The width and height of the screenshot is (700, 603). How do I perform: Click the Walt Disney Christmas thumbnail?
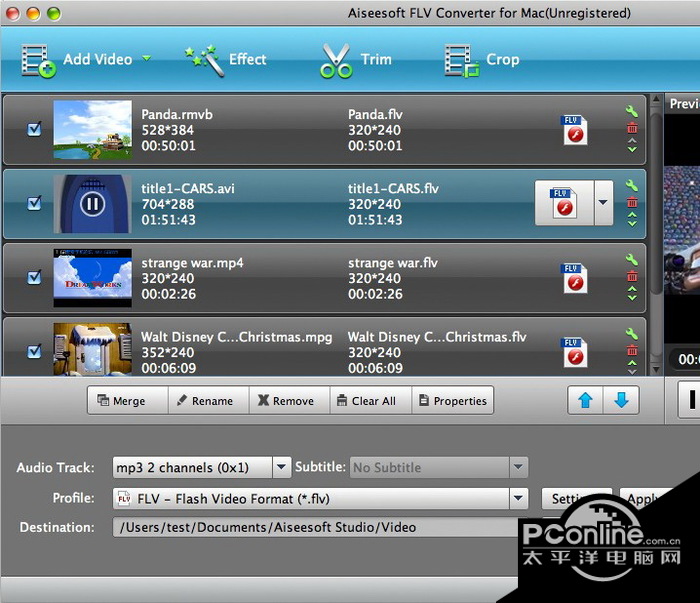click(92, 349)
